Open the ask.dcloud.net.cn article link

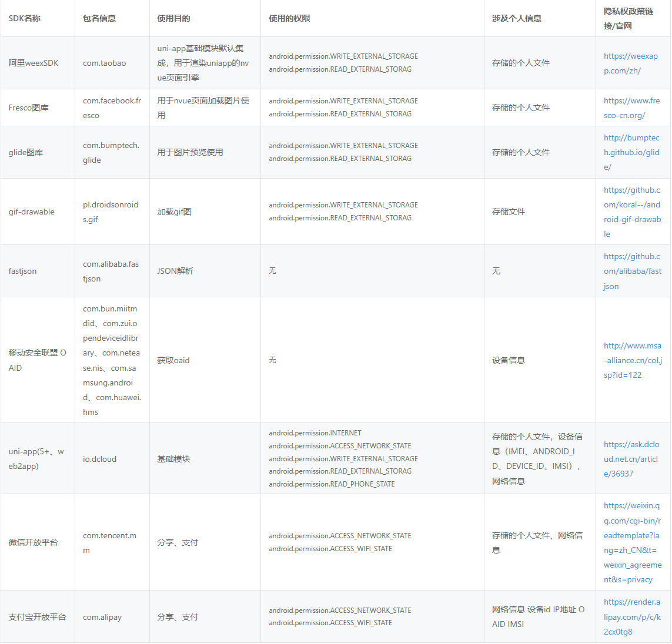tap(631, 459)
